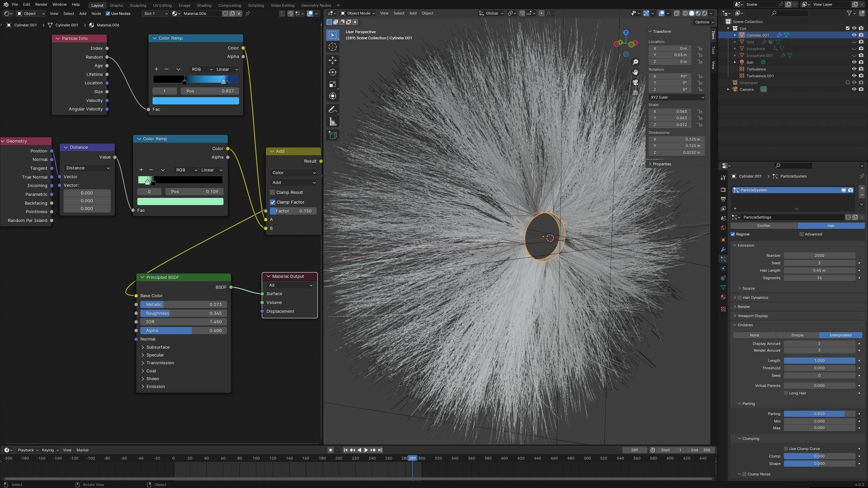The width and height of the screenshot is (868, 488).
Task: Toggle the Use Nodes checkbox
Action: point(108,14)
